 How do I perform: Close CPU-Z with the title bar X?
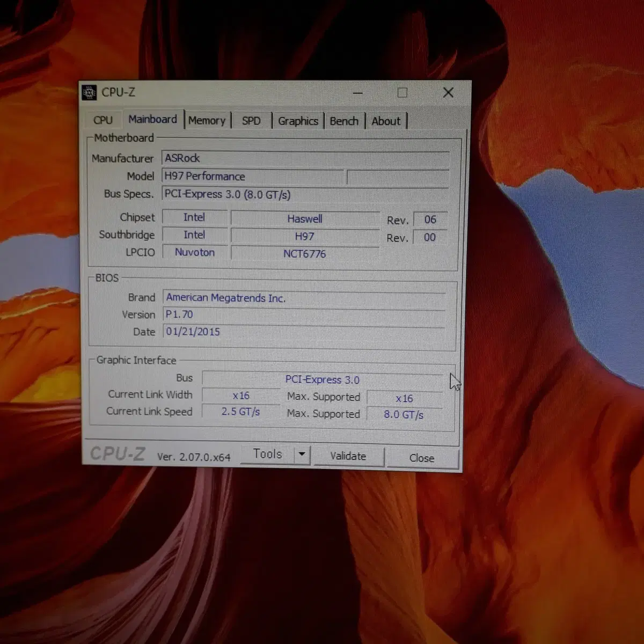pyautogui.click(x=448, y=92)
